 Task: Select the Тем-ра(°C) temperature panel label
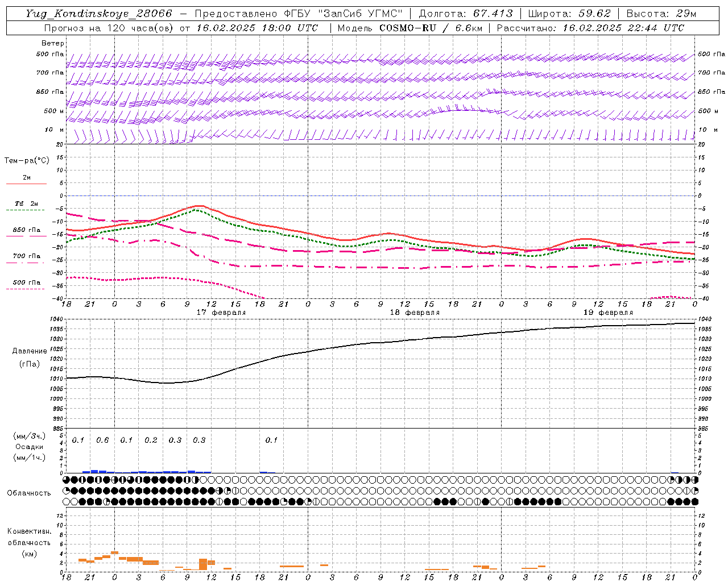click(27, 161)
